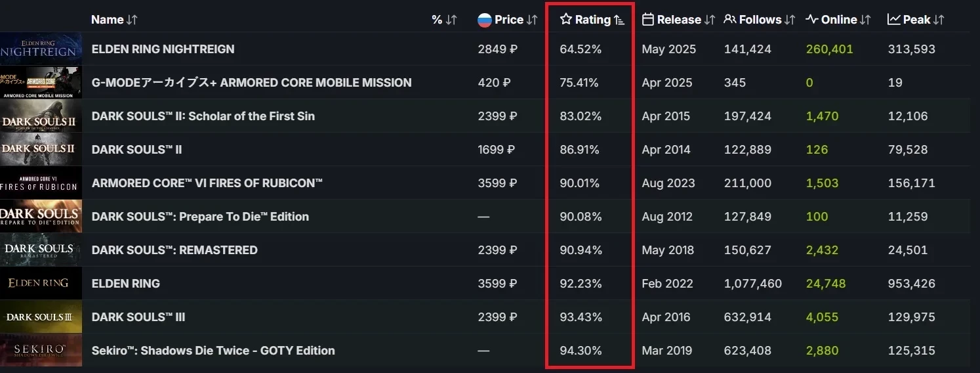Click the Rating ascending sort icon

pos(619,20)
